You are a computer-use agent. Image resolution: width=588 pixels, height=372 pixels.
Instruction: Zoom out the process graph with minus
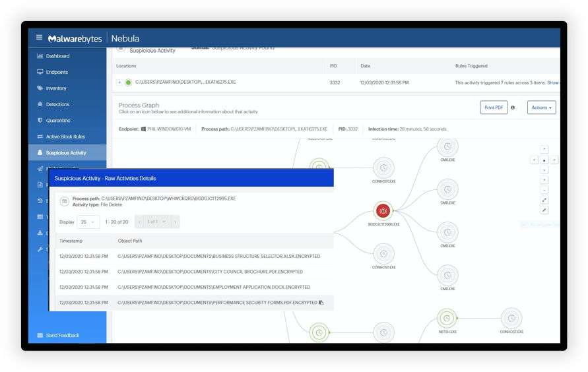click(x=544, y=190)
